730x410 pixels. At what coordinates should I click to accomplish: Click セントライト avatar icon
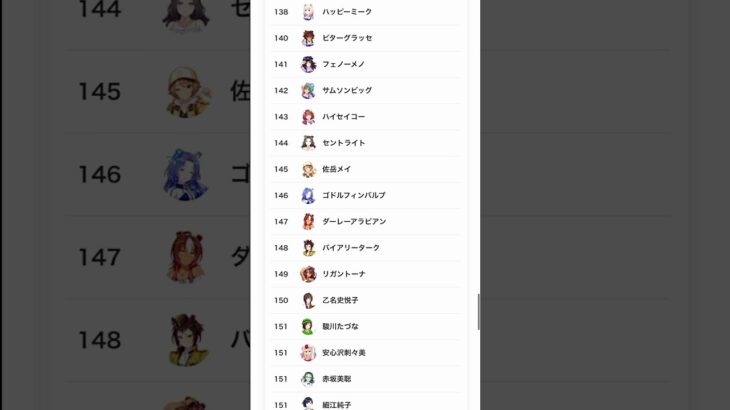coord(308,143)
